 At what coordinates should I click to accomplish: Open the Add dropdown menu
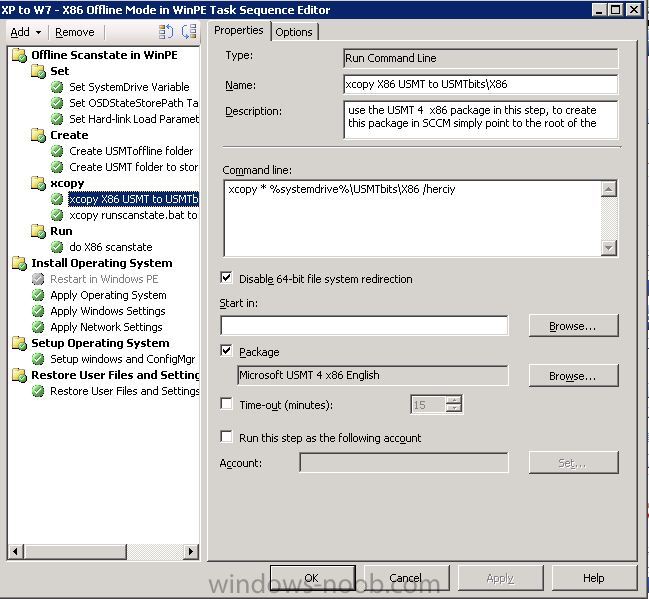[x=26, y=32]
